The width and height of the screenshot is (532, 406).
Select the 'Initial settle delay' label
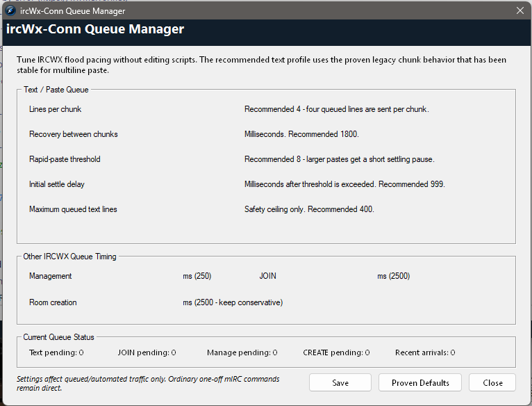coord(57,184)
